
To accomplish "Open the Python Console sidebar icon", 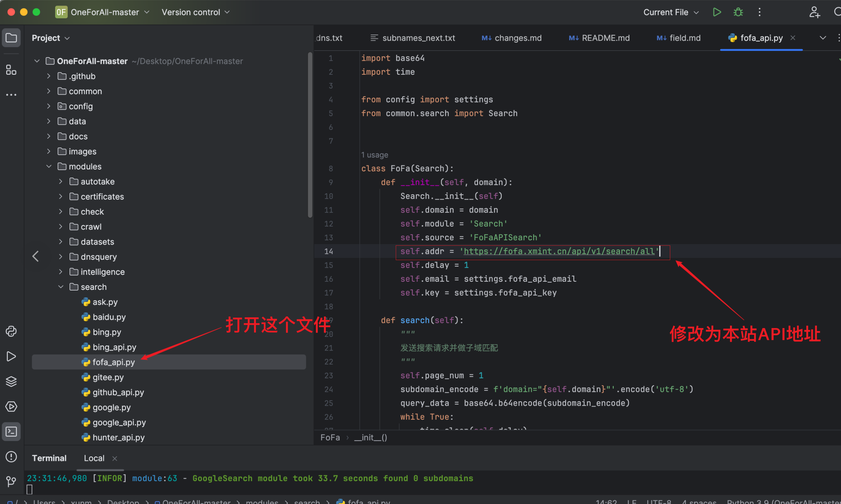I will tap(11, 331).
